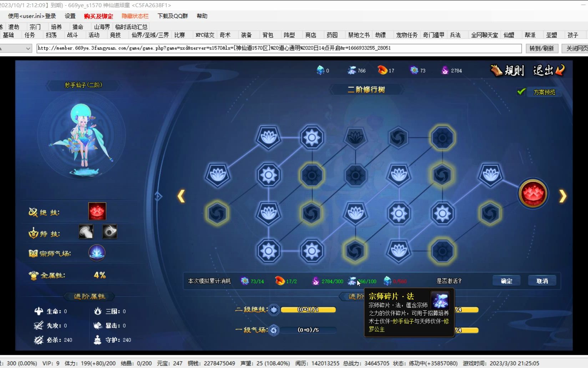Screen dimensions: 588x368
Task: Click the 铜钱 amount in status bar
Action: [219, 363]
